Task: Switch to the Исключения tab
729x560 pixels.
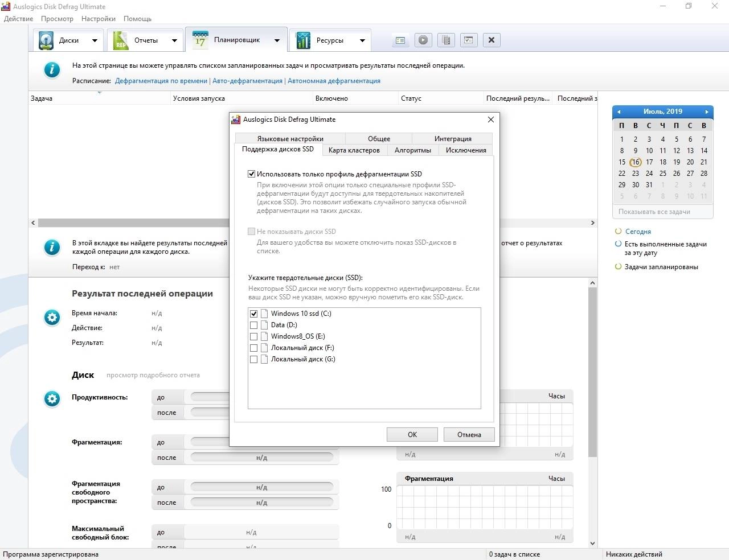Action: click(x=466, y=150)
